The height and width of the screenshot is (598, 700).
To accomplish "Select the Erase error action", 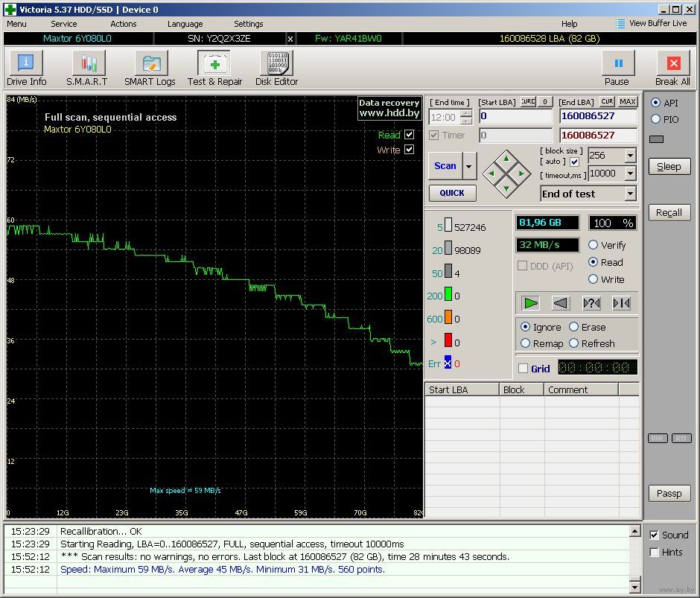I will click(x=573, y=327).
